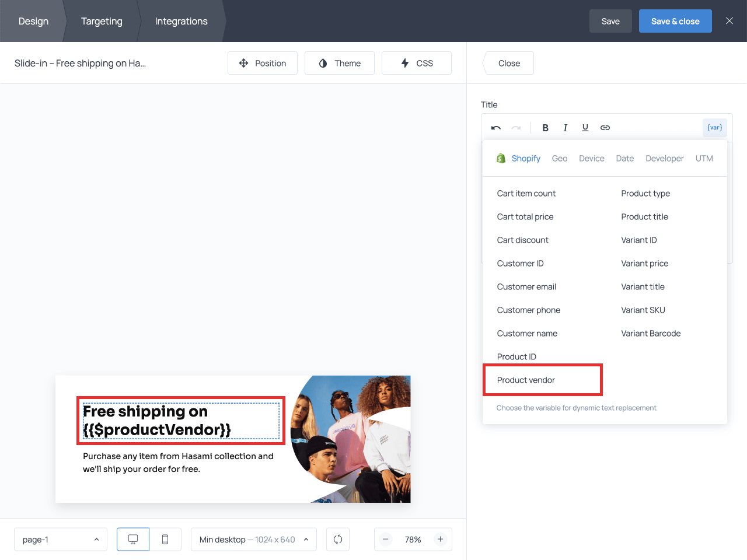Underline the title text

coord(585,128)
